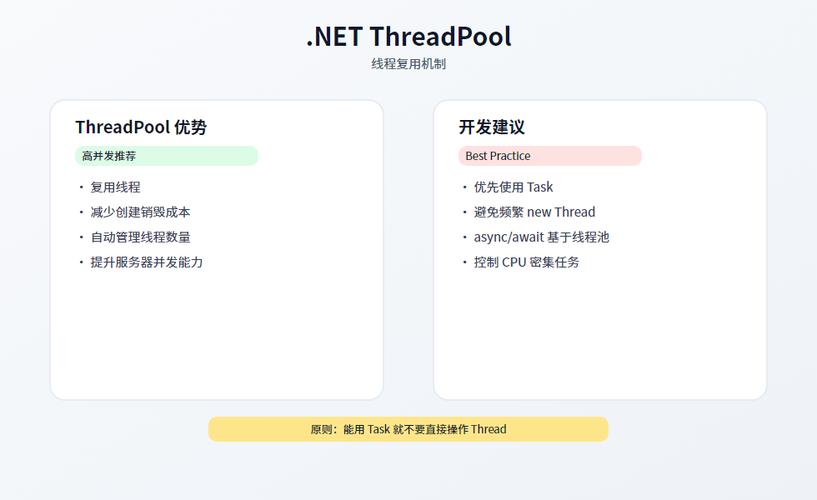Select the "复用线程" list item
Image resolution: width=817 pixels, height=500 pixels.
[x=115, y=187]
